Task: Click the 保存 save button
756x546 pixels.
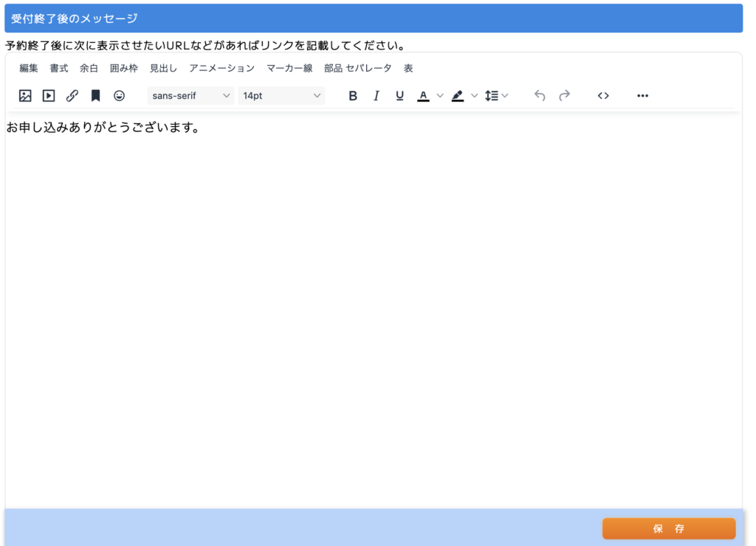Action: pyautogui.click(x=668, y=528)
